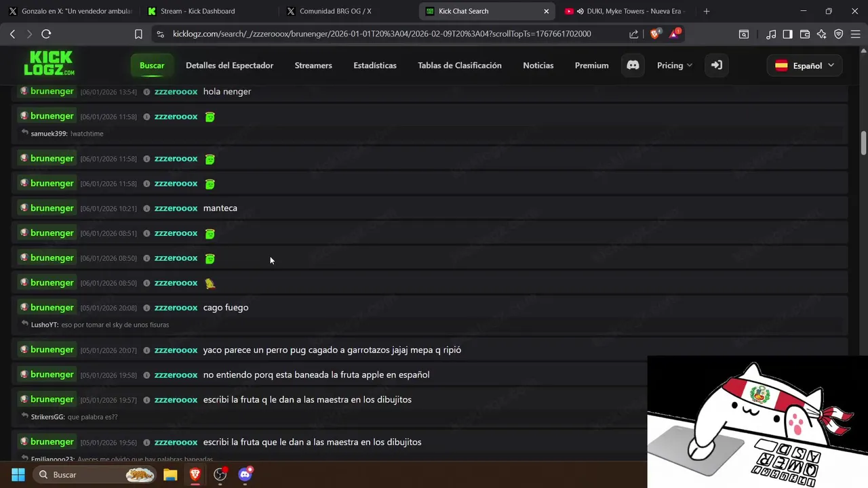Click the message 'yaco parece un perro pug'

[x=332, y=350]
